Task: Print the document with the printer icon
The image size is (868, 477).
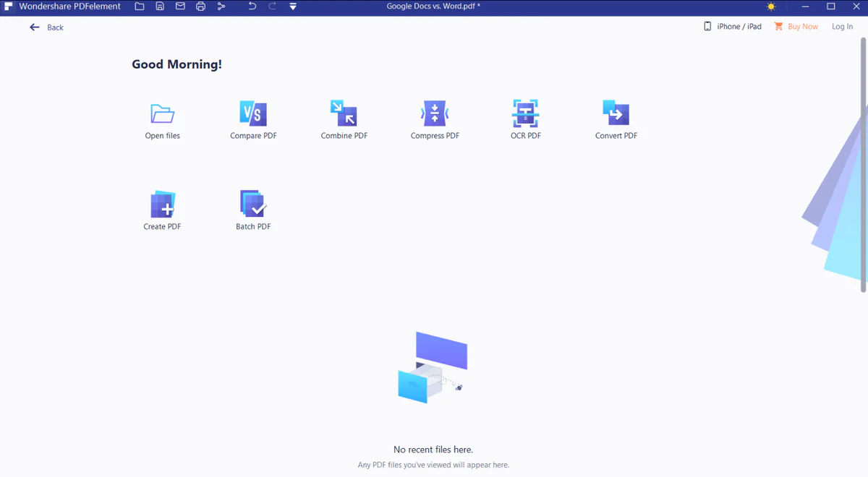Action: pos(200,7)
